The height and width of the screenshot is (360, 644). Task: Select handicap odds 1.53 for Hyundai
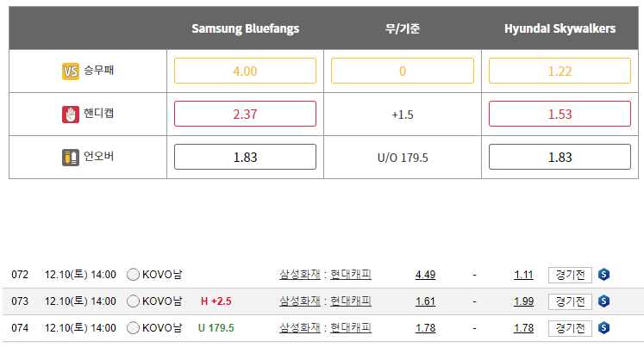560,114
